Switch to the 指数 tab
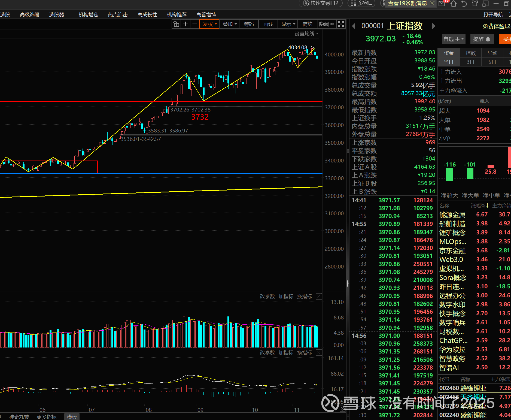The image size is (511, 420). click(x=470, y=53)
